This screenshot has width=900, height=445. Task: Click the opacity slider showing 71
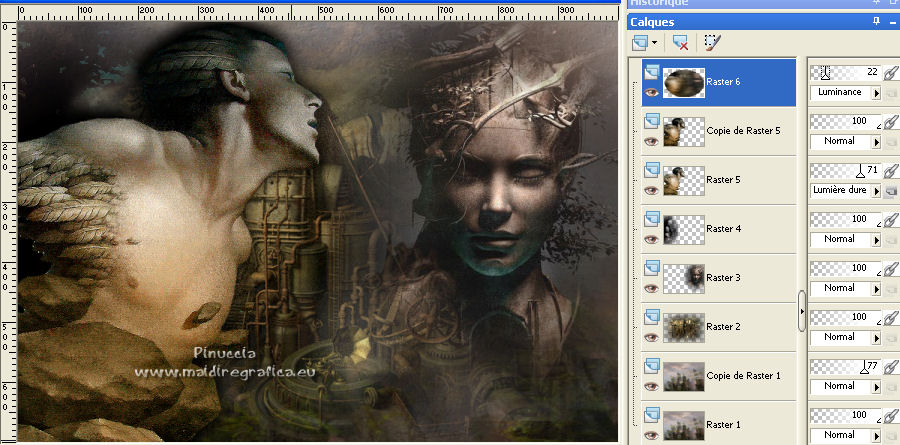point(846,171)
